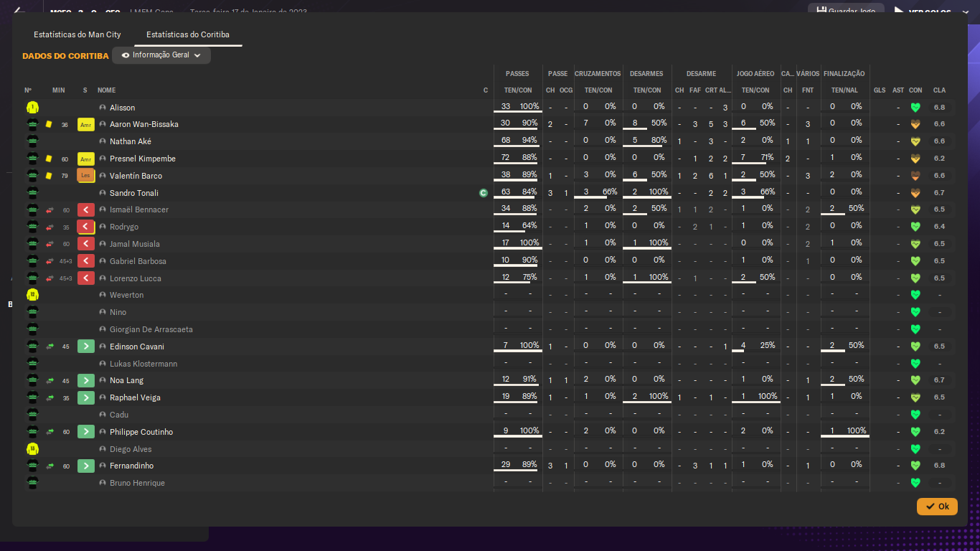Open Giorgian De Arrascaeta's player profile

[x=151, y=329]
